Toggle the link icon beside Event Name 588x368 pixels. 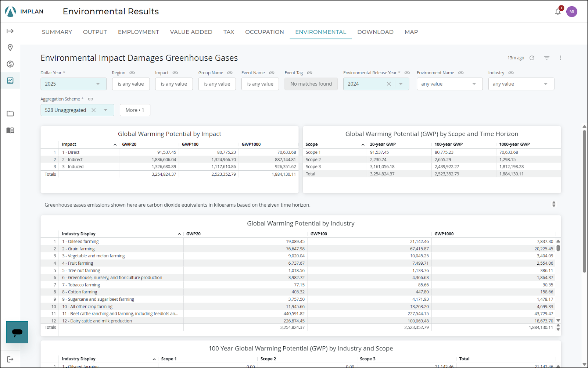coord(271,73)
